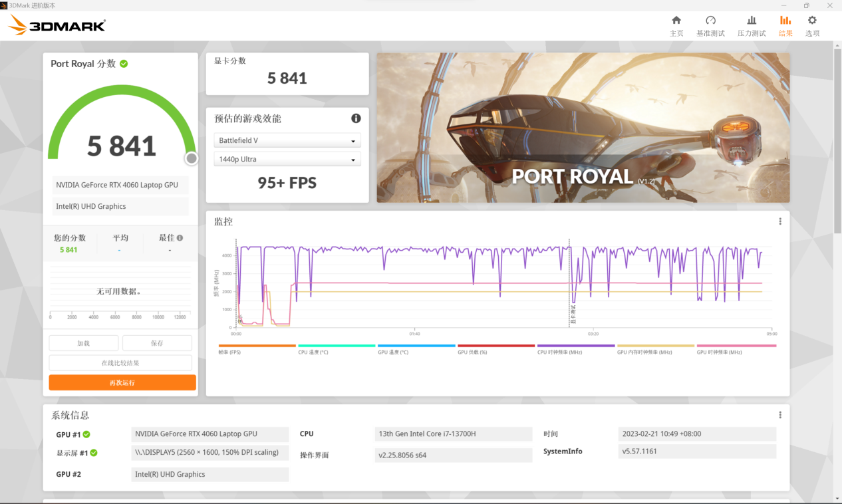This screenshot has width=842, height=504.
Task: Open 基准测试 benchmarks icon
Action: (x=710, y=25)
